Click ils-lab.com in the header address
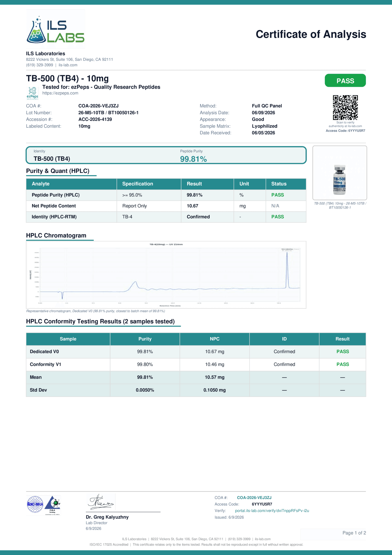This screenshot has height=555, width=392. pos(68,65)
